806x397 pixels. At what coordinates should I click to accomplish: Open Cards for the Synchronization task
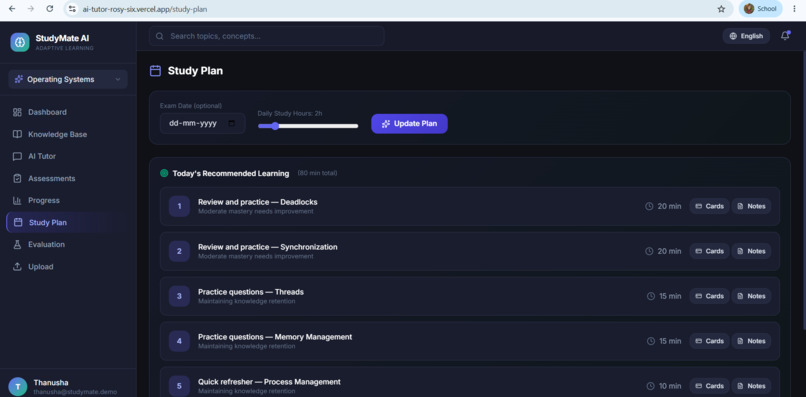click(x=709, y=251)
